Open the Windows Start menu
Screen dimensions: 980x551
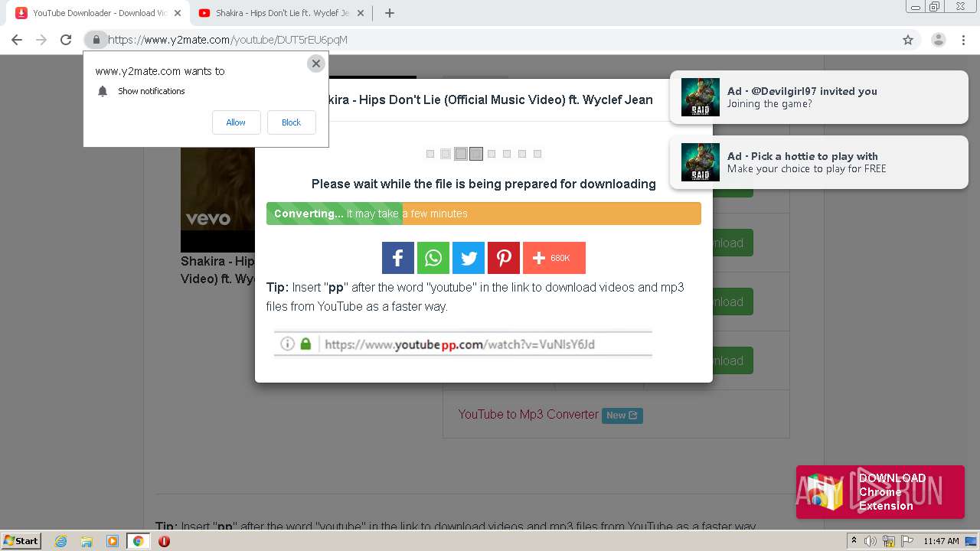[21, 541]
